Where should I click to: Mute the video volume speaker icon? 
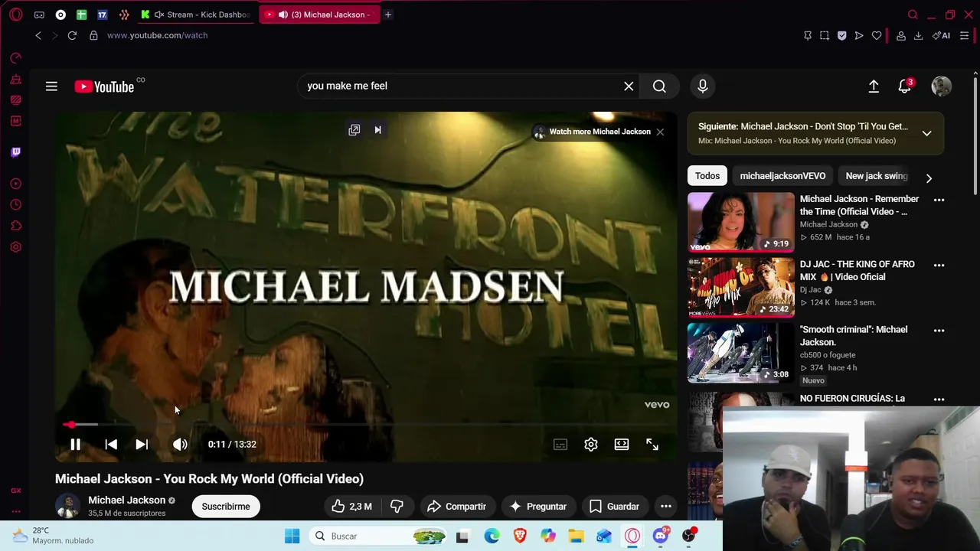[x=180, y=444]
